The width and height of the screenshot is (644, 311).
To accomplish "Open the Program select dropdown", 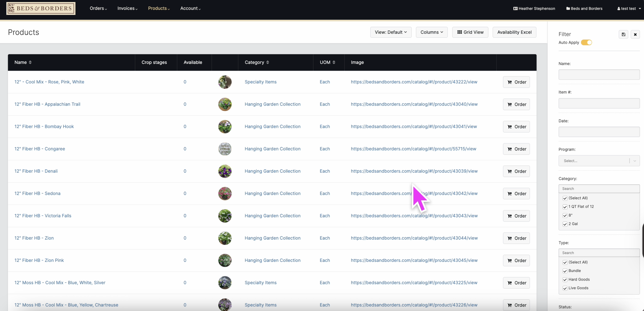I will point(599,161).
